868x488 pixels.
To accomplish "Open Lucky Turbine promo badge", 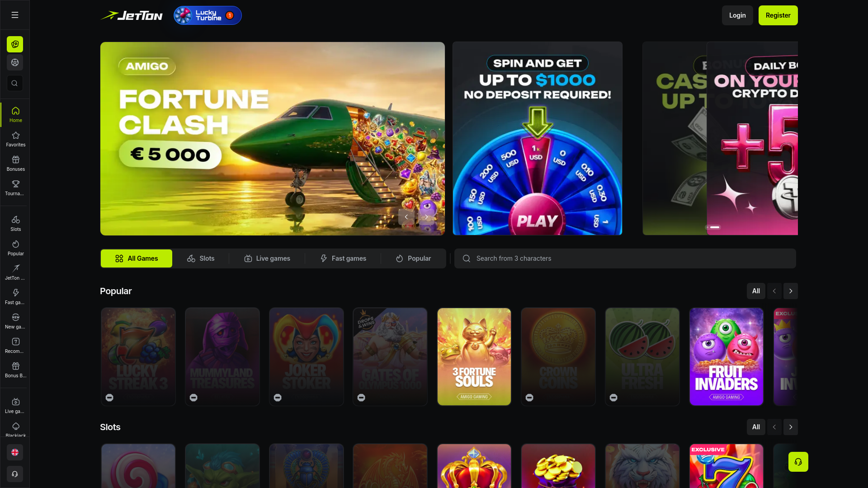I will point(208,15).
